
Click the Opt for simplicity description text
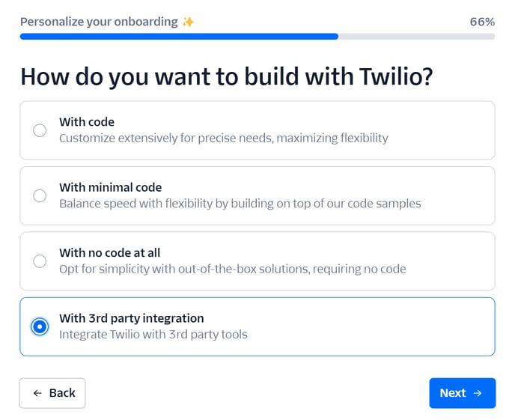233,269
